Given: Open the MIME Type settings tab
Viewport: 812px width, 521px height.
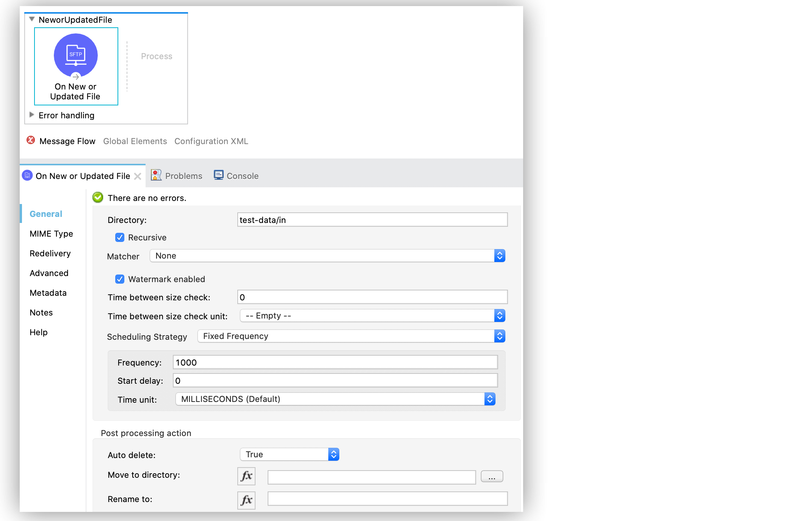Looking at the screenshot, I should click(51, 233).
